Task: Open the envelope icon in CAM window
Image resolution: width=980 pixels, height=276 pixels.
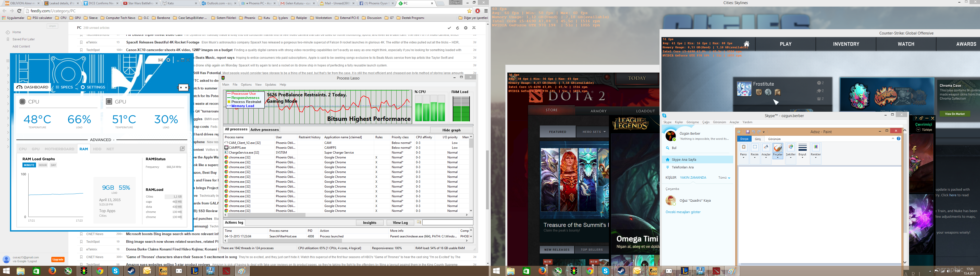Action: tap(161, 60)
